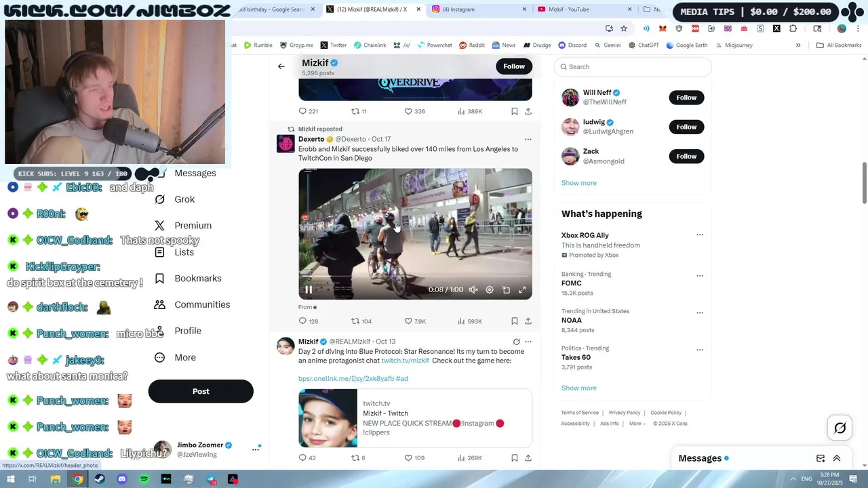Open the twitch.tv/mizkif link in the post
Viewport: 868px width, 488px height.
[406, 361]
